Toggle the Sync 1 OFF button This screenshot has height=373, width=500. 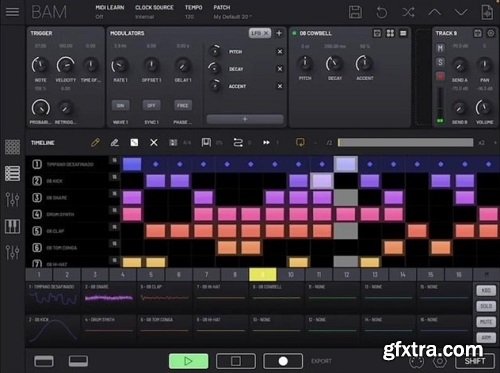point(151,105)
